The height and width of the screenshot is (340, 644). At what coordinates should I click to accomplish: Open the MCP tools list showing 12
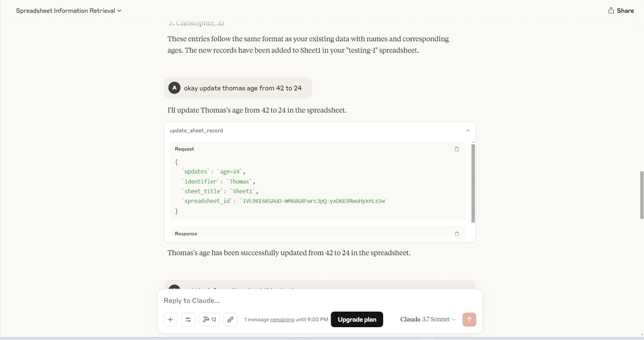click(209, 320)
